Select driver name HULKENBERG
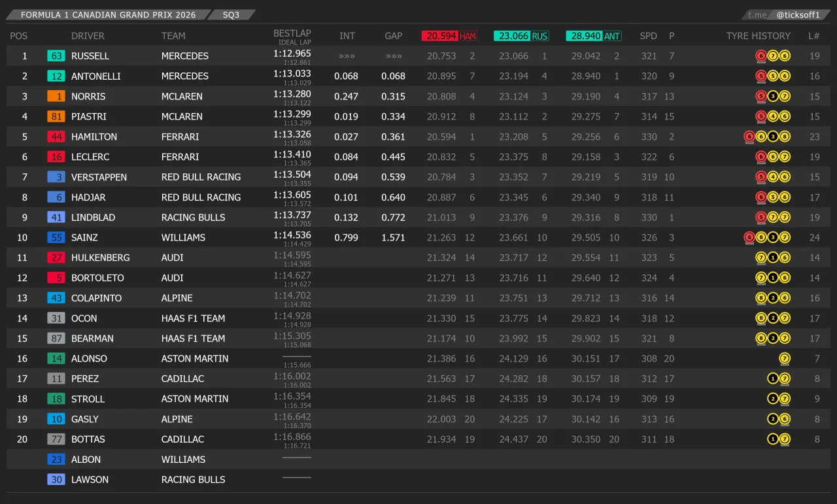Image resolution: width=837 pixels, height=504 pixels. (x=101, y=258)
